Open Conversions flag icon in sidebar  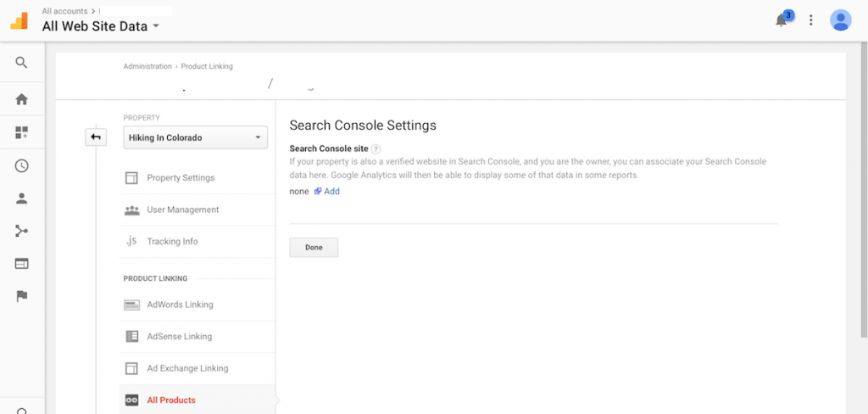coord(21,297)
